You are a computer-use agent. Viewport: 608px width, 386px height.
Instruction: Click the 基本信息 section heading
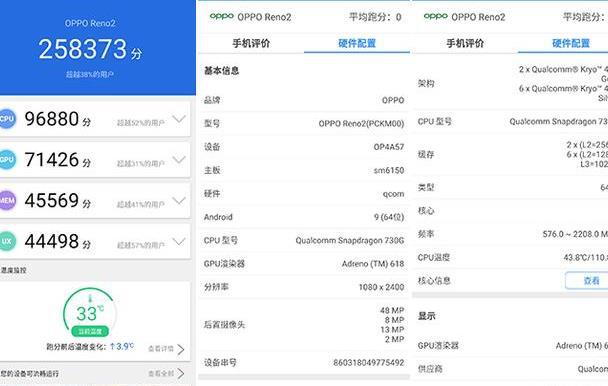click(x=221, y=71)
